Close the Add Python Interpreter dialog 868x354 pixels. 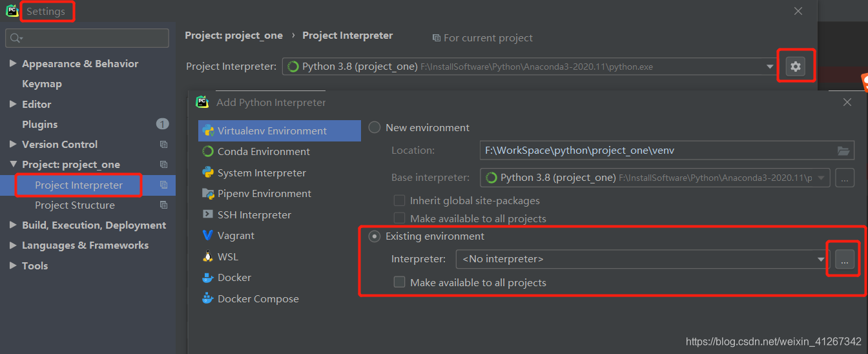coord(847,102)
